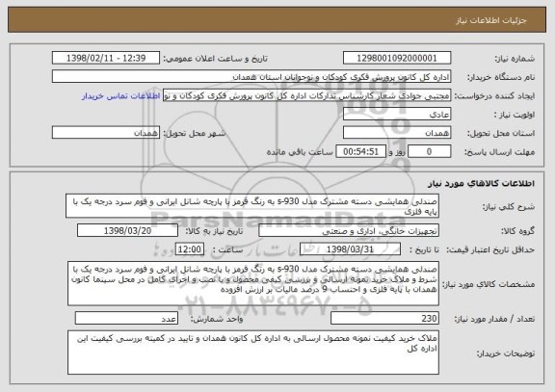The width and height of the screenshot is (555, 392).
Task: Click the نام دستگاه خریدار label
Action: pyautogui.click(x=501, y=77)
